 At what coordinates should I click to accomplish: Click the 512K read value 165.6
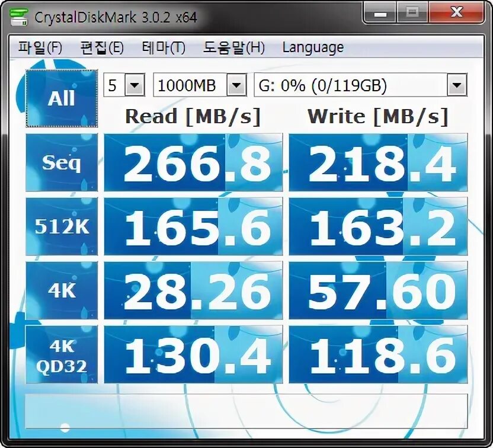(193, 226)
